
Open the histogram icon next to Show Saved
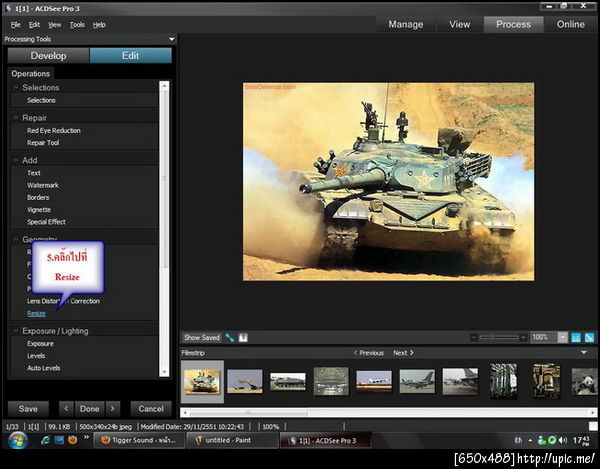(x=243, y=337)
